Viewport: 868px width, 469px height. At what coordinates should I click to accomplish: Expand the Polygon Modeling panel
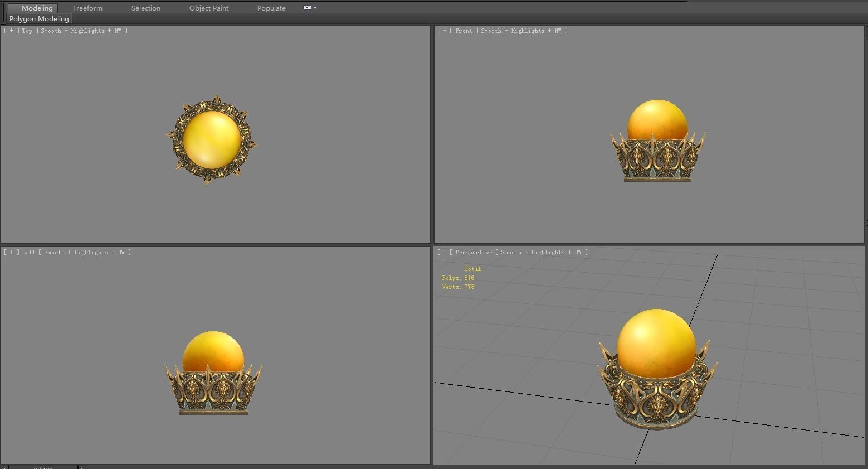pos(39,19)
